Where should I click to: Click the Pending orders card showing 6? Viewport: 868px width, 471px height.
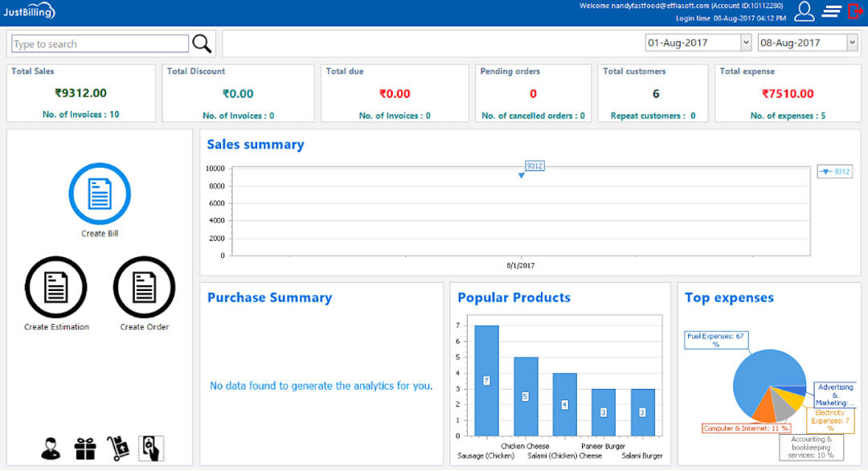point(533,92)
